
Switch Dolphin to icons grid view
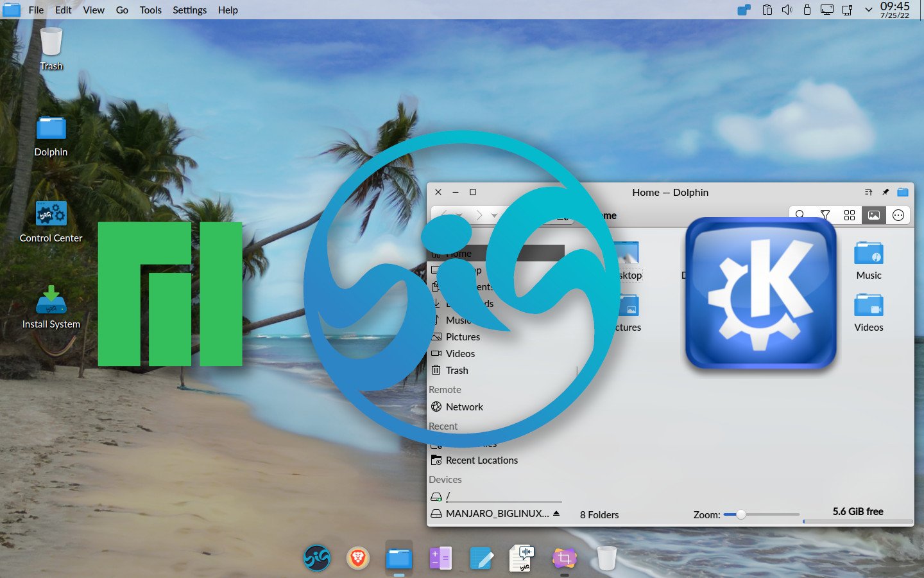tap(850, 215)
